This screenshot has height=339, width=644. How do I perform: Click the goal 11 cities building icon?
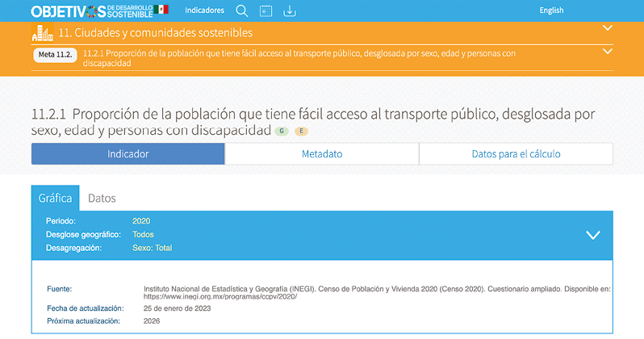coord(42,33)
